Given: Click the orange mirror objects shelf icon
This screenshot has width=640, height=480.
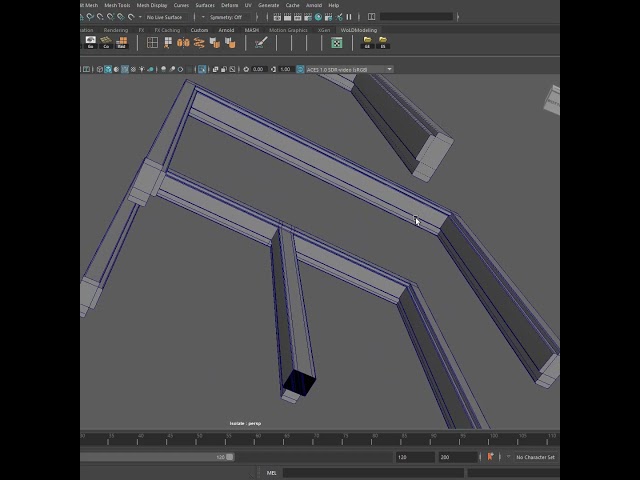Looking at the screenshot, I should point(183,43).
